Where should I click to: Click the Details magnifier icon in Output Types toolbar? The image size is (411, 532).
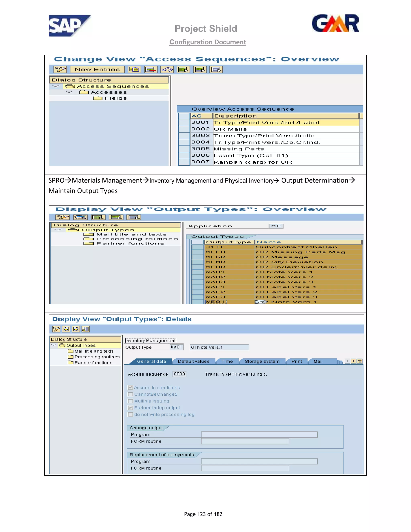click(x=80, y=217)
